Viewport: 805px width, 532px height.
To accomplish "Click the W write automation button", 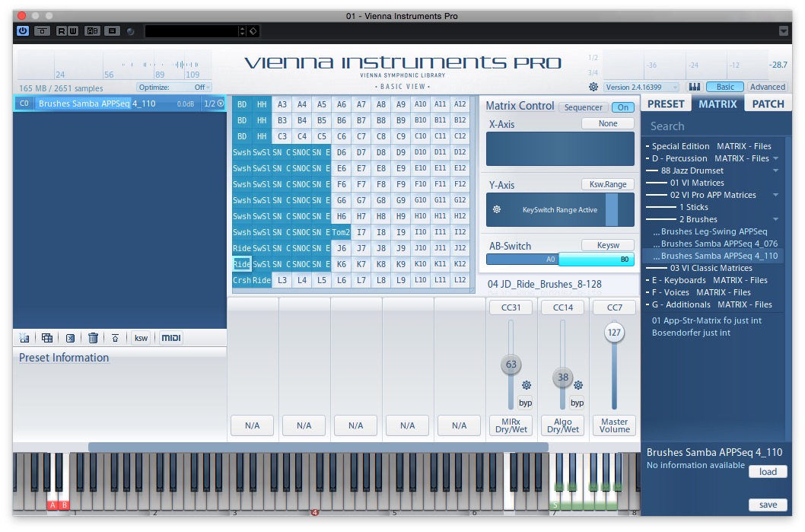I will point(73,30).
